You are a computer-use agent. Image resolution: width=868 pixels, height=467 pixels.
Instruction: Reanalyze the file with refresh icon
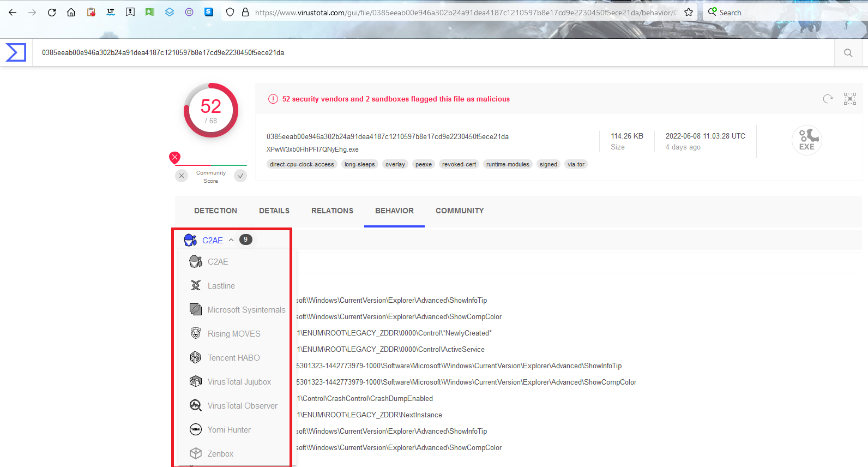click(x=828, y=99)
